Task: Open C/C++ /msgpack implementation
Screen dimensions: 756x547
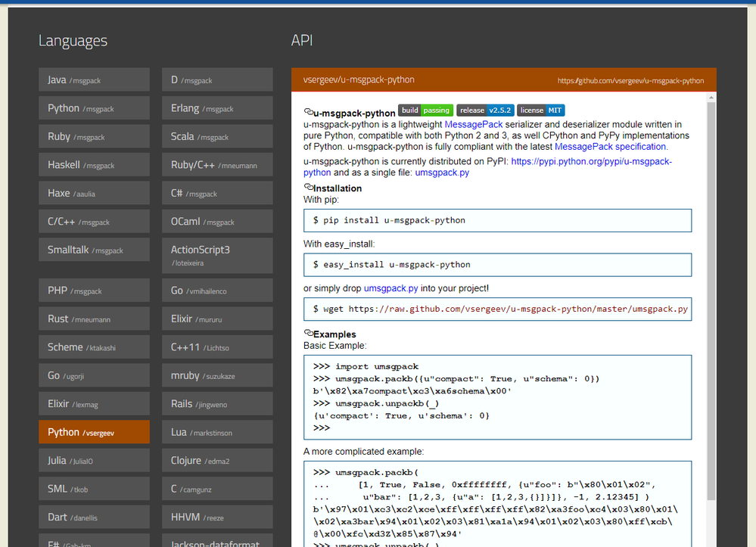Action: (x=94, y=221)
